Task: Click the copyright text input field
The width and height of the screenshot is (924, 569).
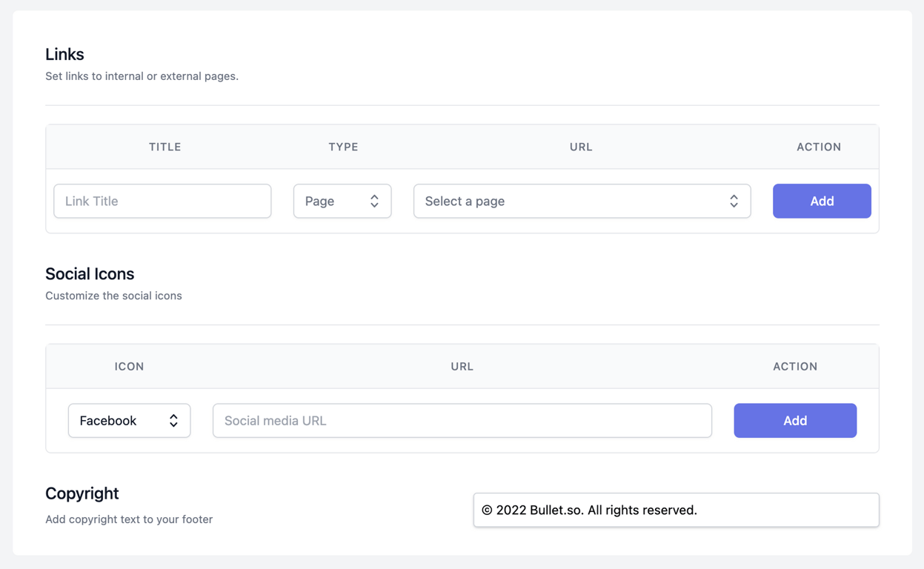Action: [676, 510]
